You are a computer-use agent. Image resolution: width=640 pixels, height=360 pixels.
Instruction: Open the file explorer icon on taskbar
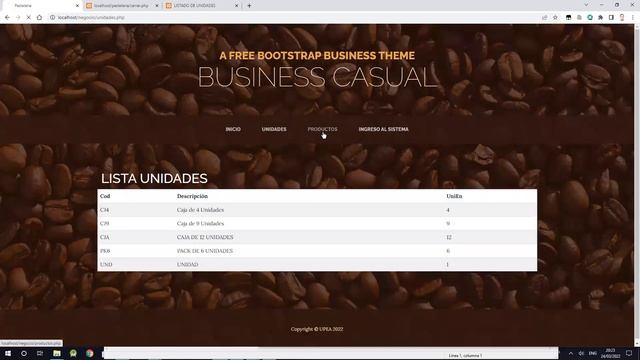(x=57, y=353)
